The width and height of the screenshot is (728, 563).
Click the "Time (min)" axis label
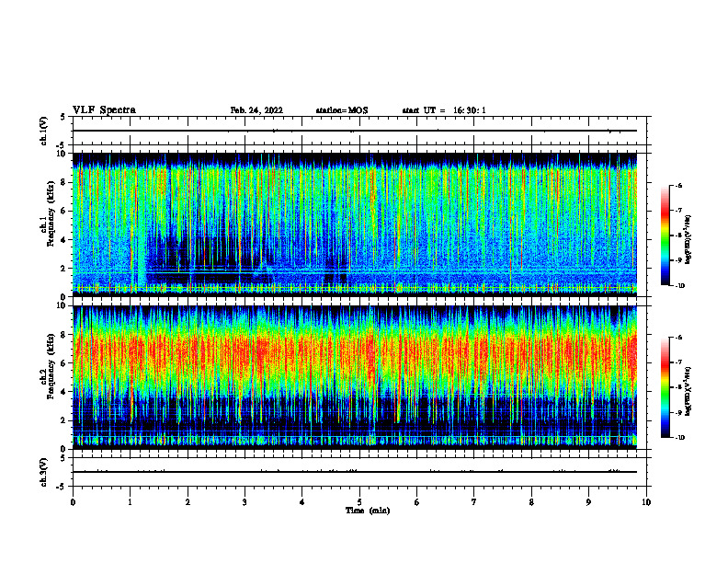tap(368, 511)
